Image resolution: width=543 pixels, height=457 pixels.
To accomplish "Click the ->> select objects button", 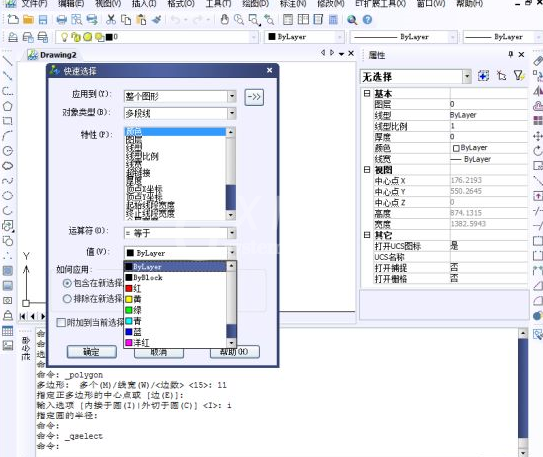I will coord(254,97).
